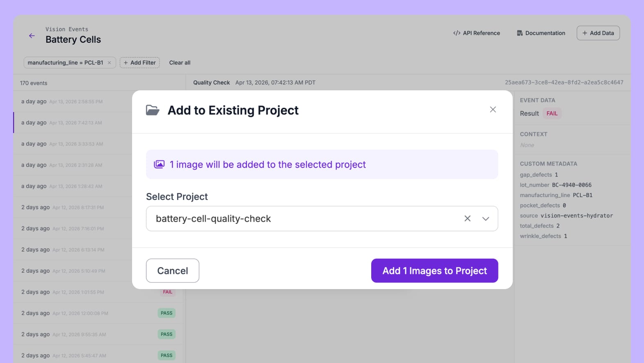
Task: Remove the manufacturing_line = PCL-B1 filter
Action: point(110,63)
